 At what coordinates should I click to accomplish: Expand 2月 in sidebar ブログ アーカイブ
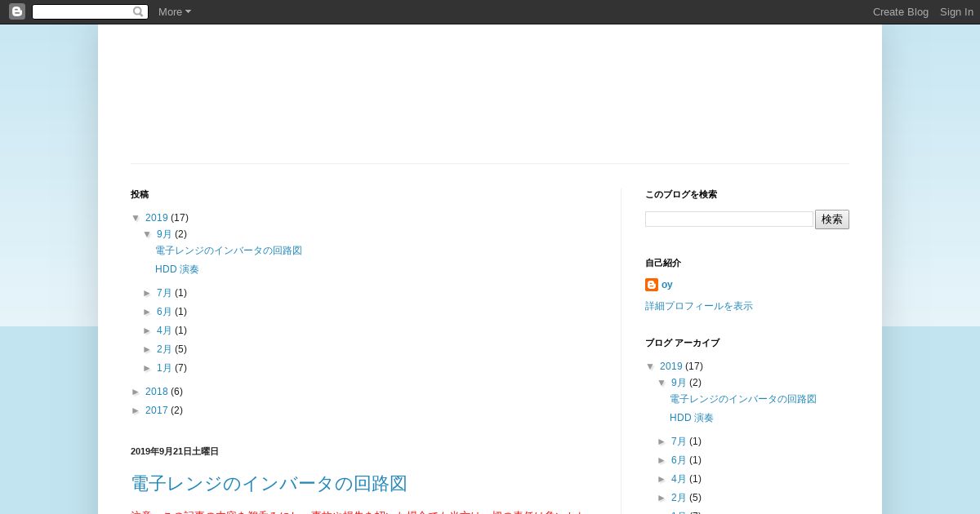(x=662, y=498)
